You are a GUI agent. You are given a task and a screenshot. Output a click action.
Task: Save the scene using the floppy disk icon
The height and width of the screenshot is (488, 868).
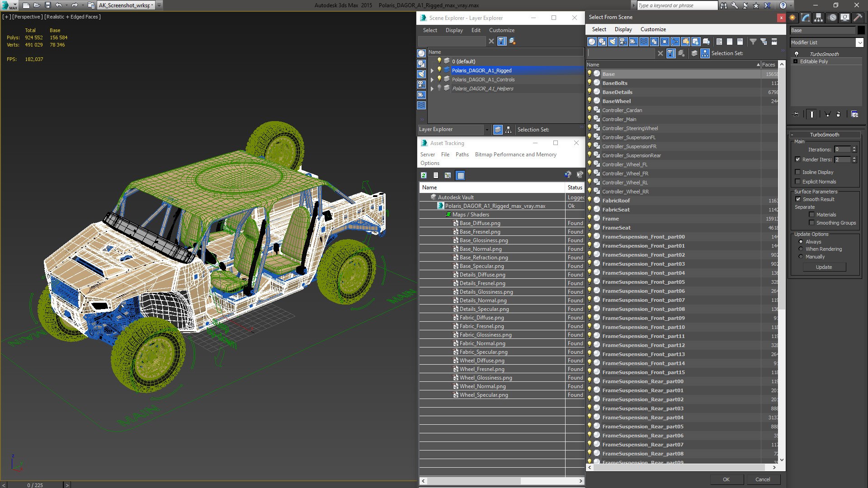[x=47, y=5]
